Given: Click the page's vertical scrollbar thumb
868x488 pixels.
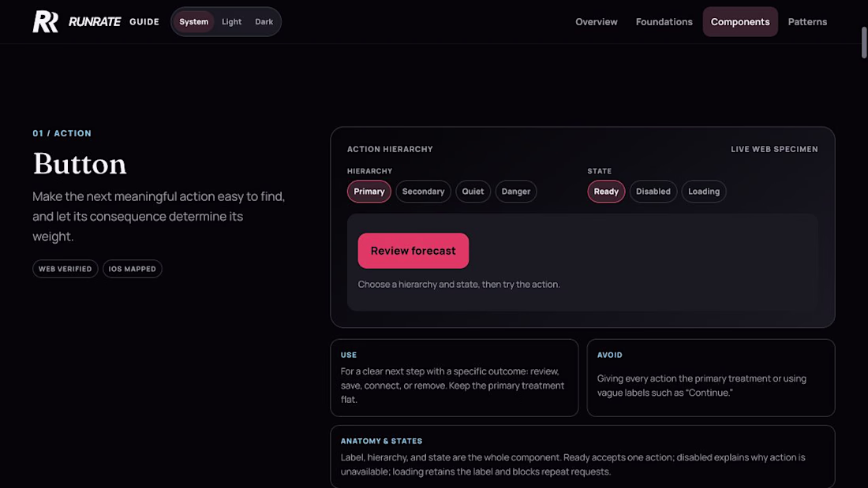Looking at the screenshot, I should (x=863, y=42).
